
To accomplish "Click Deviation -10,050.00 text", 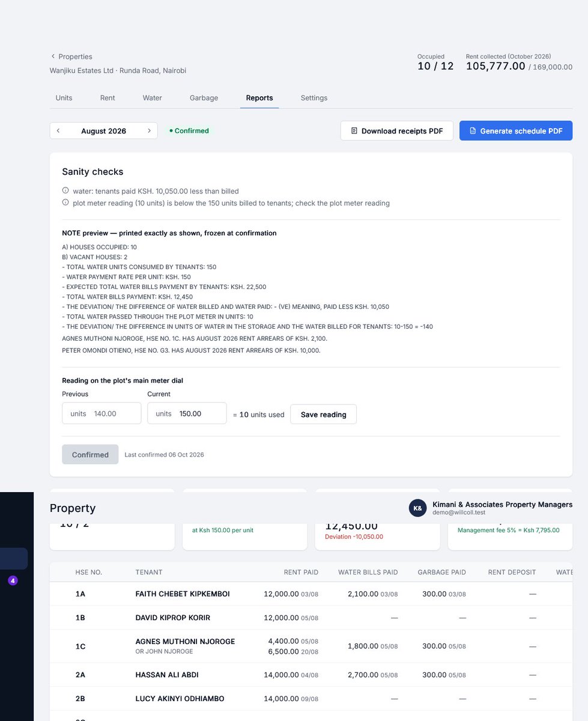I will 354,537.
